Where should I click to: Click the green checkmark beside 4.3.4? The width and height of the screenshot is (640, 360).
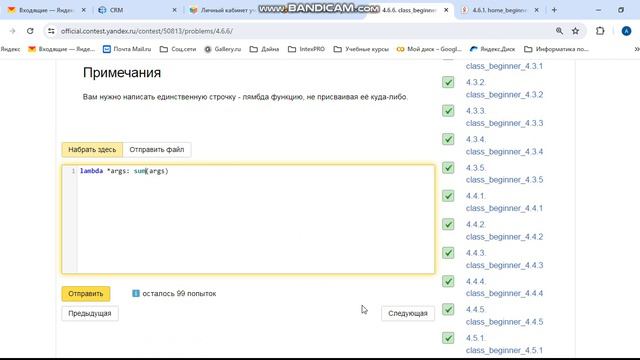point(448,139)
